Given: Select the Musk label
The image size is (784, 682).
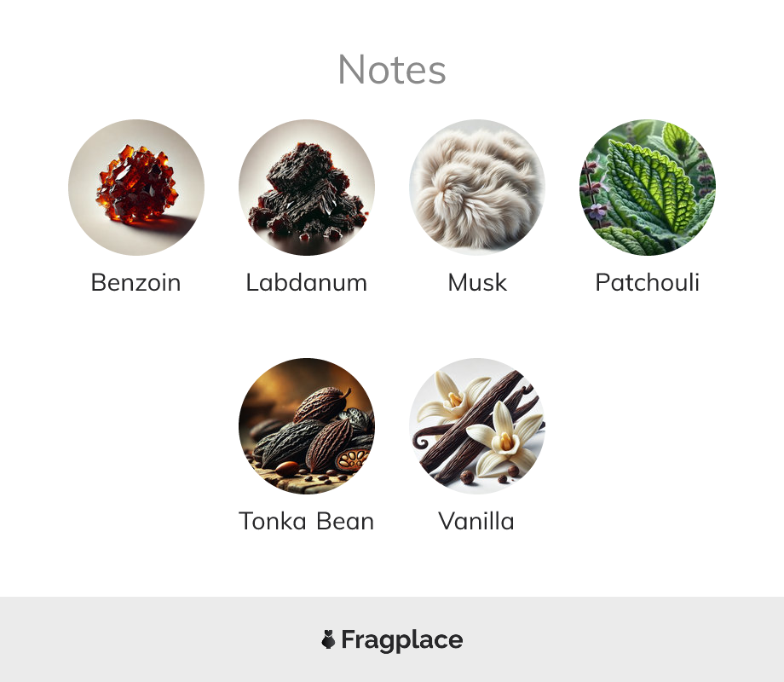Looking at the screenshot, I should (x=477, y=283).
